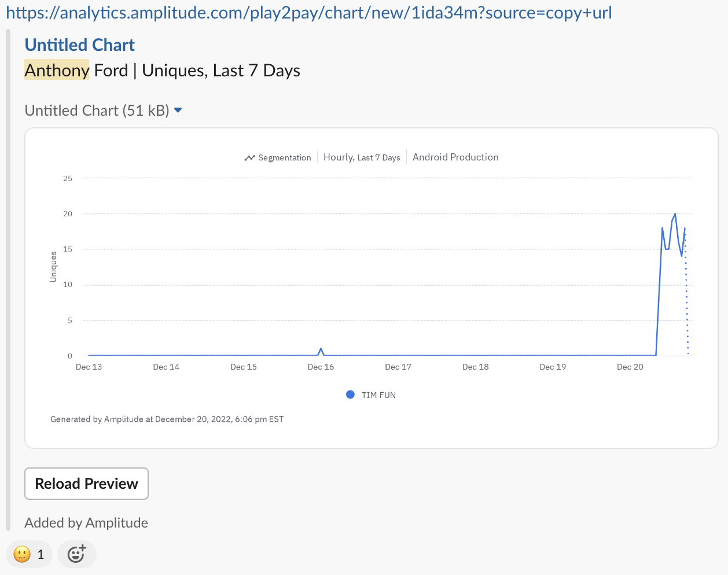Click the Android Production label
The image size is (728, 575).
click(455, 157)
